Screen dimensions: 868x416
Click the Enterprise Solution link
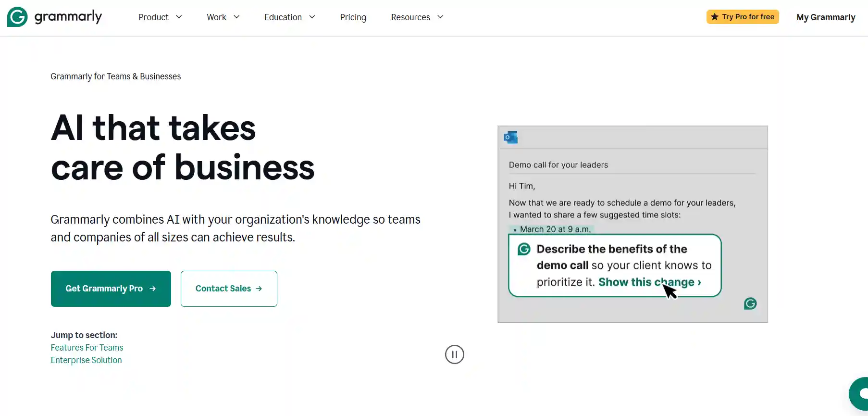[x=86, y=360]
